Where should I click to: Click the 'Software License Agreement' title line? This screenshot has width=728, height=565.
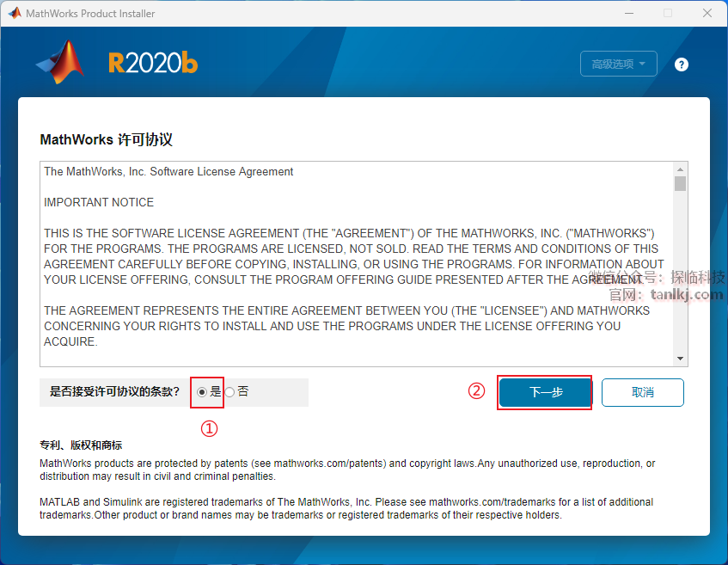tap(168, 171)
